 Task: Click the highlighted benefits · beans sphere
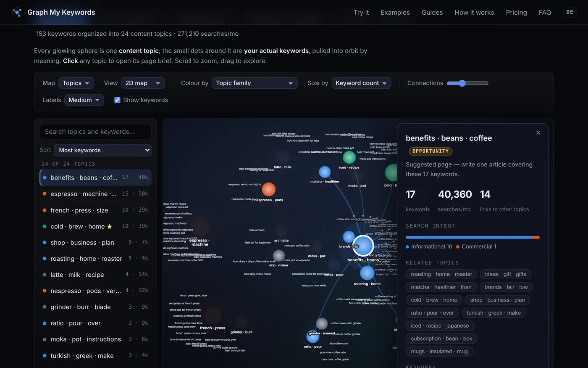(x=363, y=246)
